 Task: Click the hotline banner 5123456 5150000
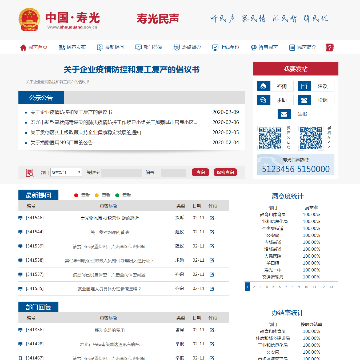295,165
